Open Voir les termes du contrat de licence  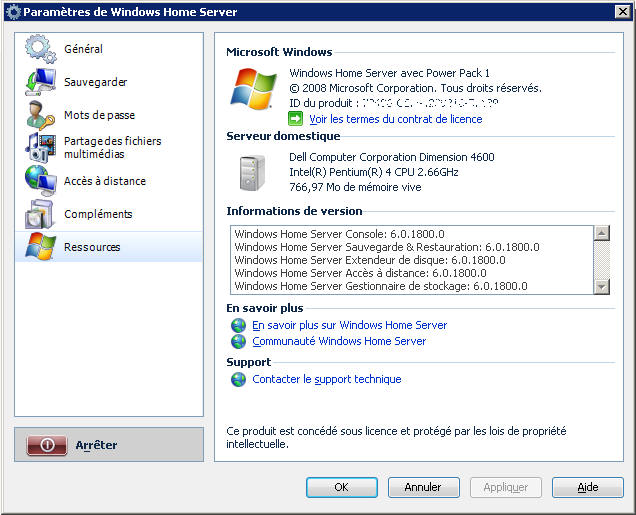click(x=395, y=119)
